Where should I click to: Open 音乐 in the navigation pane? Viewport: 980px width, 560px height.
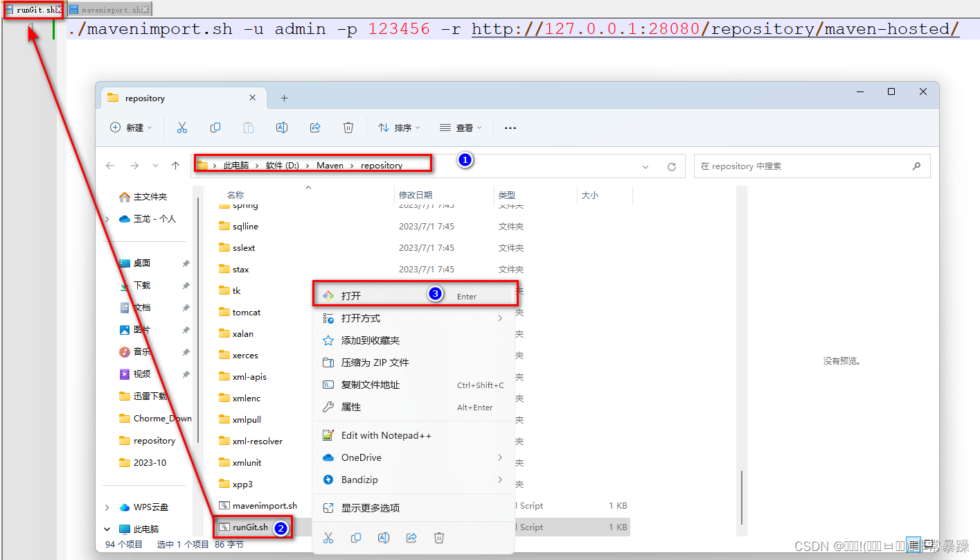(135, 352)
